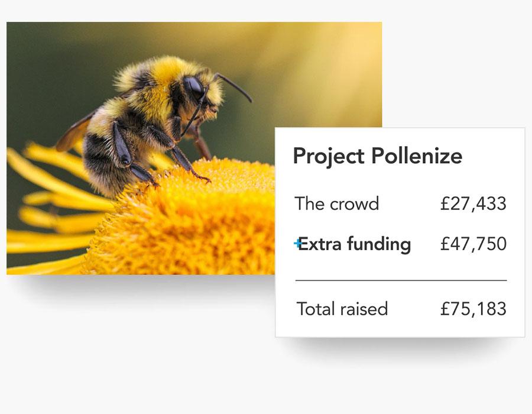Click the divider line above Total raised
532x414 pixels.
pos(401,281)
